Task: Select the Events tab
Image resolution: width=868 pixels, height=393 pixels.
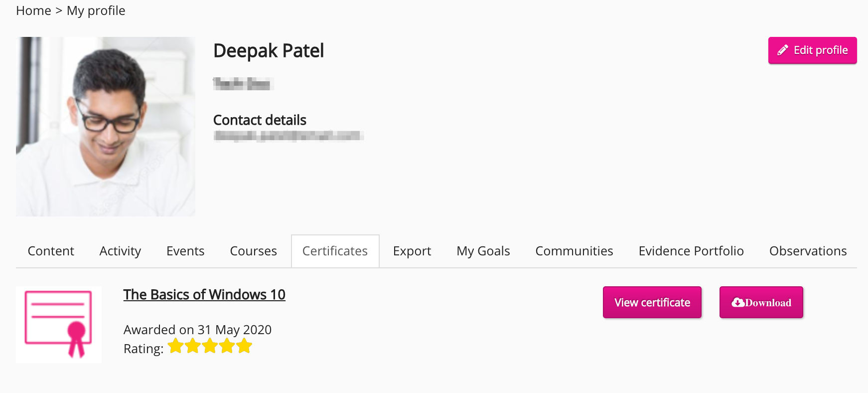Action: coord(185,251)
